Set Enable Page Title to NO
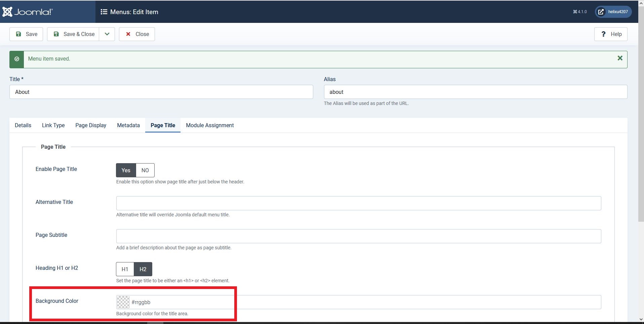Screen dimensions: 644x324 pos(145,170)
